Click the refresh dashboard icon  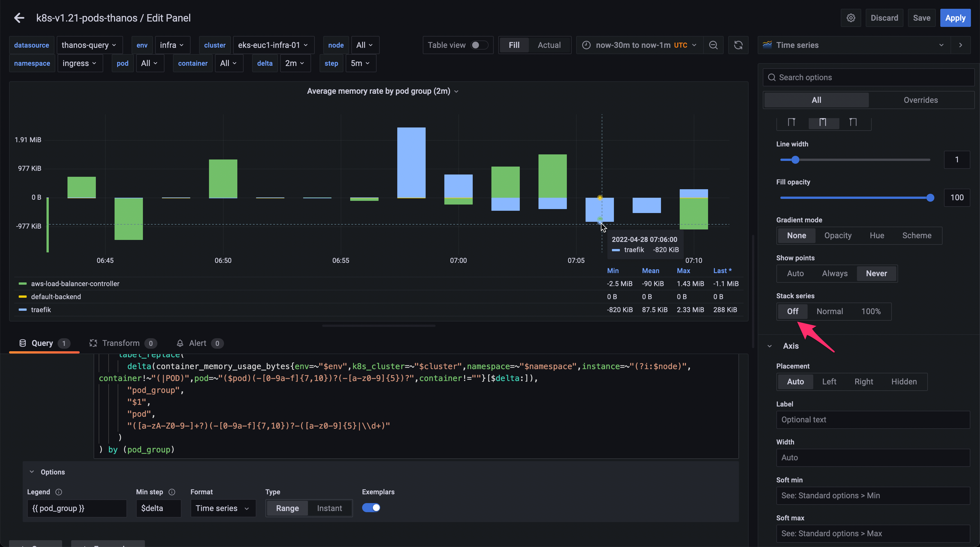[x=738, y=45]
